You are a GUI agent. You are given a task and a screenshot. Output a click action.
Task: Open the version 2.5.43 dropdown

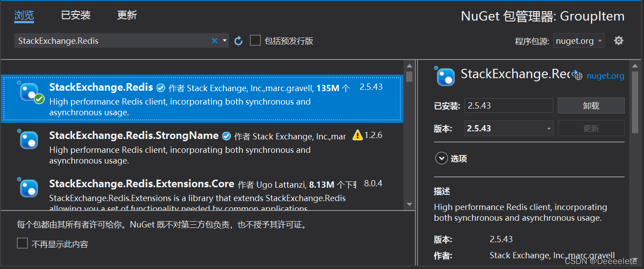click(508, 128)
